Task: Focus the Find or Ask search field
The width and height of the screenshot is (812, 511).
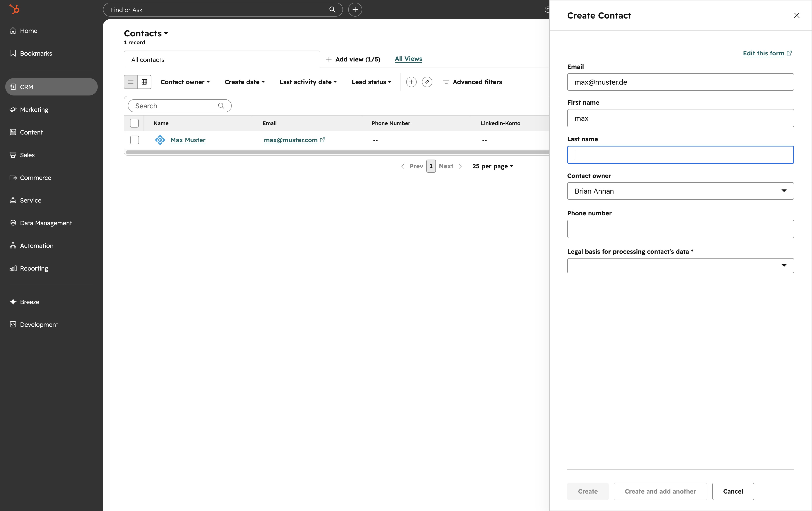Action: coord(223,10)
